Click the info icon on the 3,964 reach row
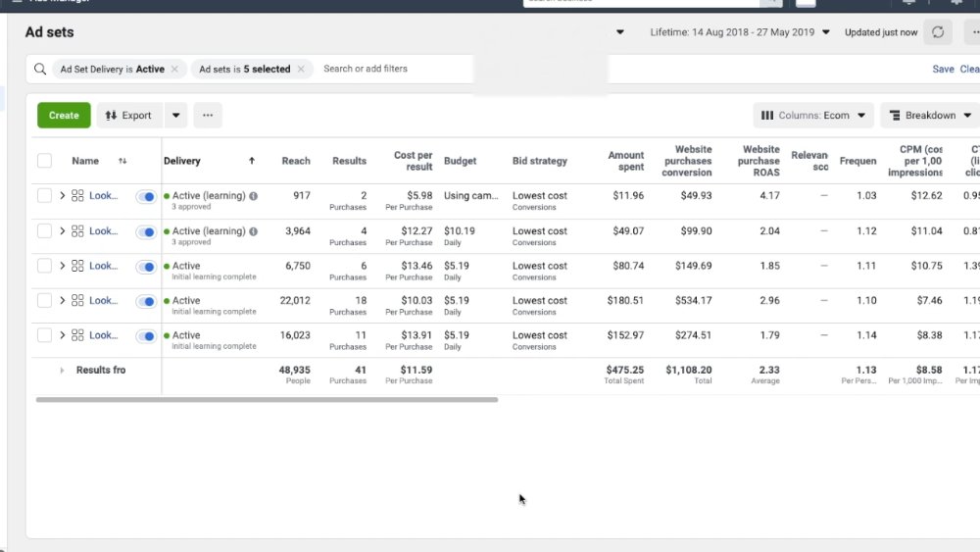 tap(253, 231)
